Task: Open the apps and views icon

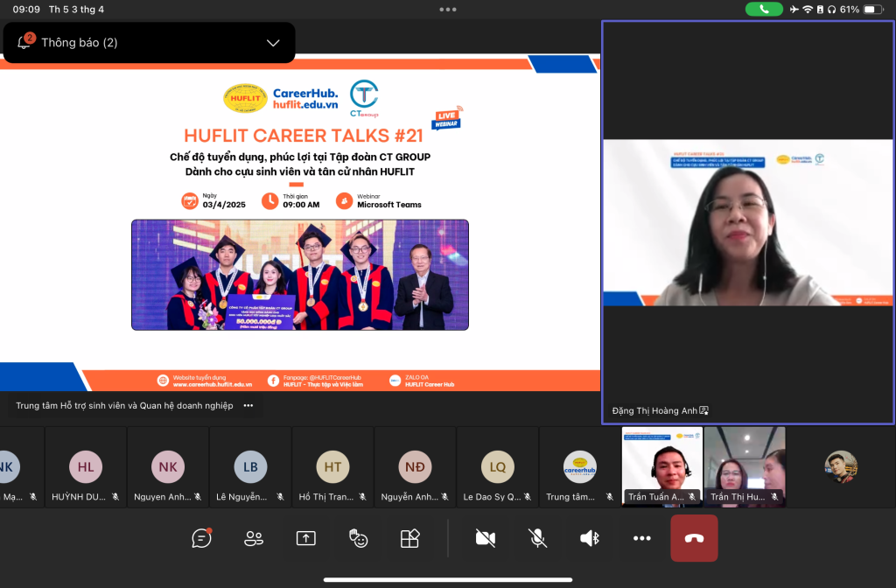Action: coord(410,538)
